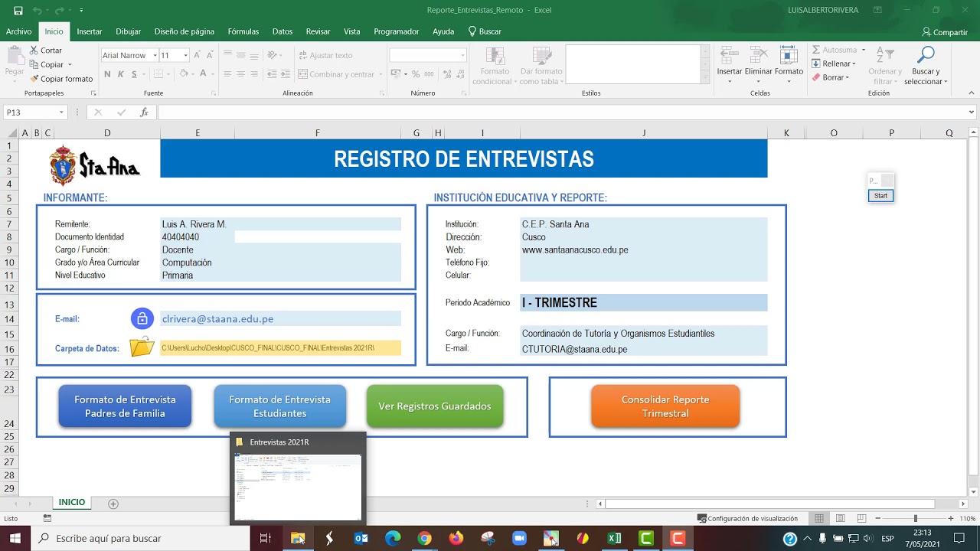Open the Archivo tab
Image resolution: width=980 pixels, height=551 pixels.
coord(19,31)
